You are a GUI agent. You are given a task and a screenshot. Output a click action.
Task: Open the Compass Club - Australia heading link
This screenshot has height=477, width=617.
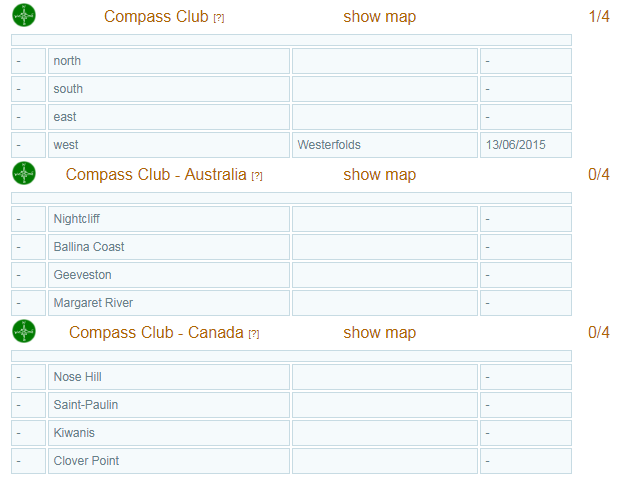pos(156,174)
